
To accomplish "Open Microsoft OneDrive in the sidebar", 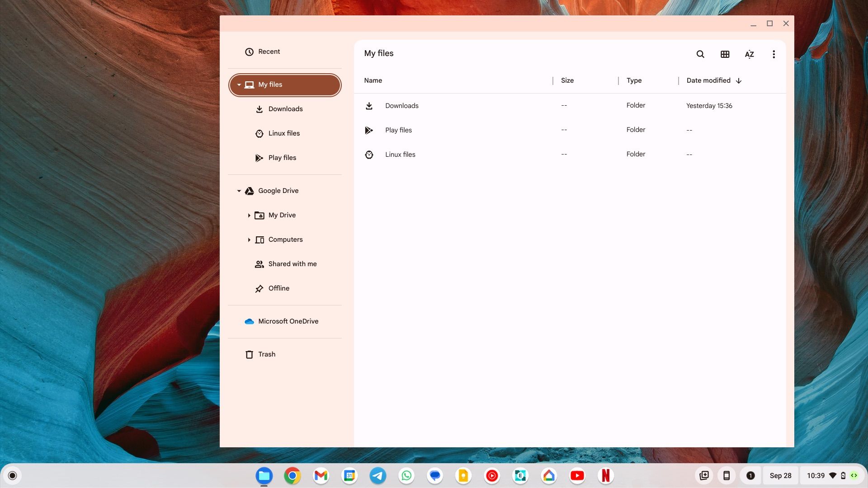I will pyautogui.click(x=288, y=321).
